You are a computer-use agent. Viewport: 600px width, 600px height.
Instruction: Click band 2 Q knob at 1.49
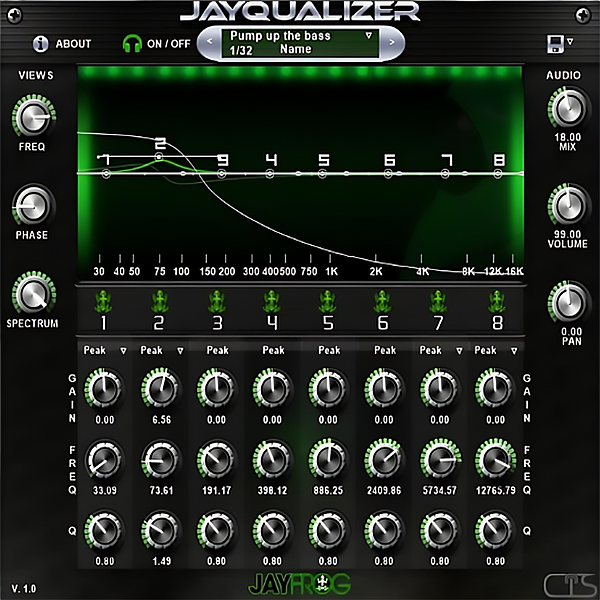160,530
